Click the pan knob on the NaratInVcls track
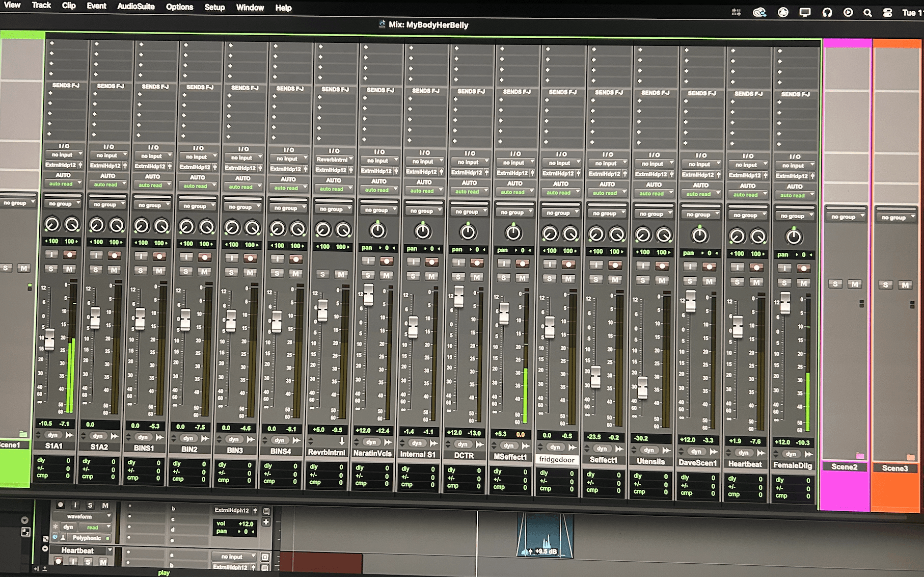This screenshot has height=577, width=924. (x=377, y=231)
